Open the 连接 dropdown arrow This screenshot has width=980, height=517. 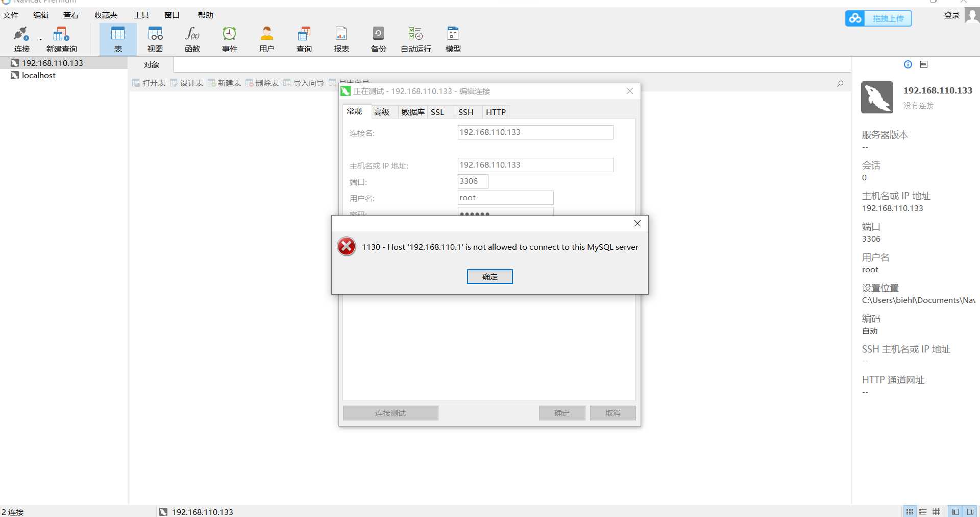[40, 39]
